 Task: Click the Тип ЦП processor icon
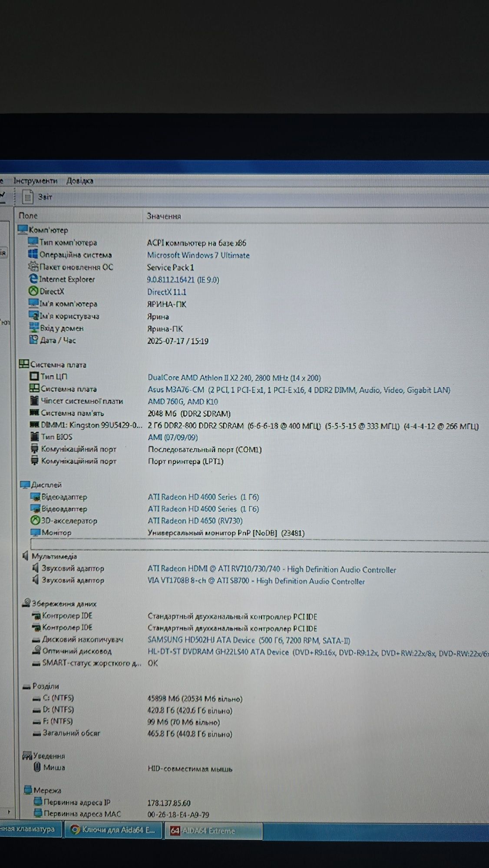(x=34, y=376)
